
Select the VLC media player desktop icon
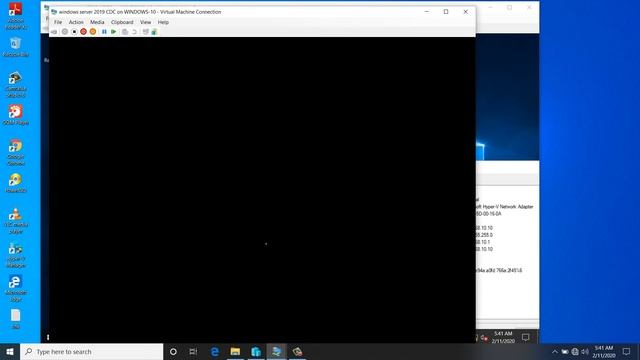tap(16, 220)
